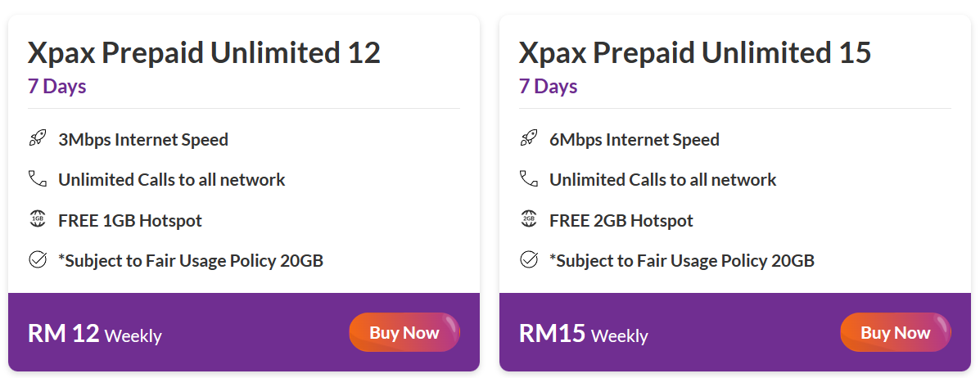Click FREE 1GB Hotspot feature text
This screenshot has height=378, width=980.
[x=130, y=220]
